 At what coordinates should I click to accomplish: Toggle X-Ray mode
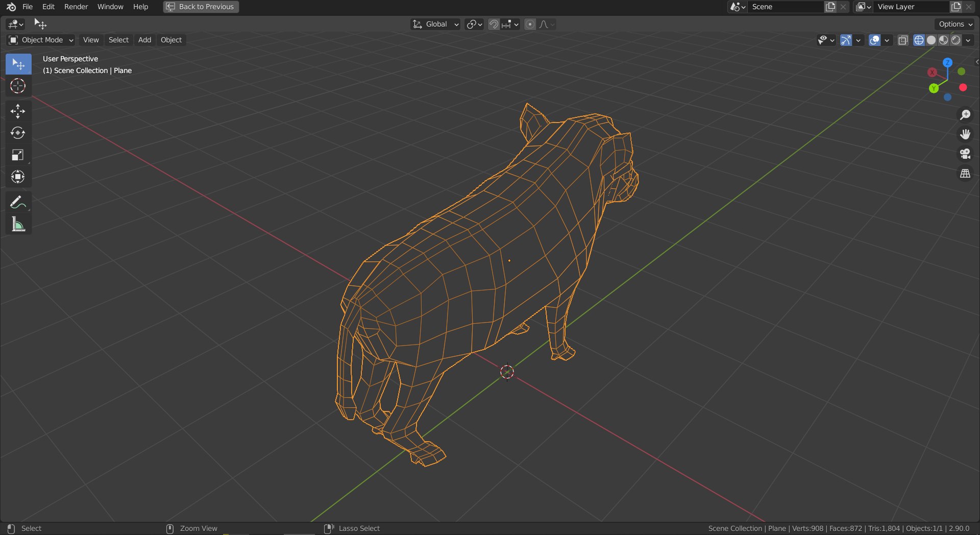903,40
